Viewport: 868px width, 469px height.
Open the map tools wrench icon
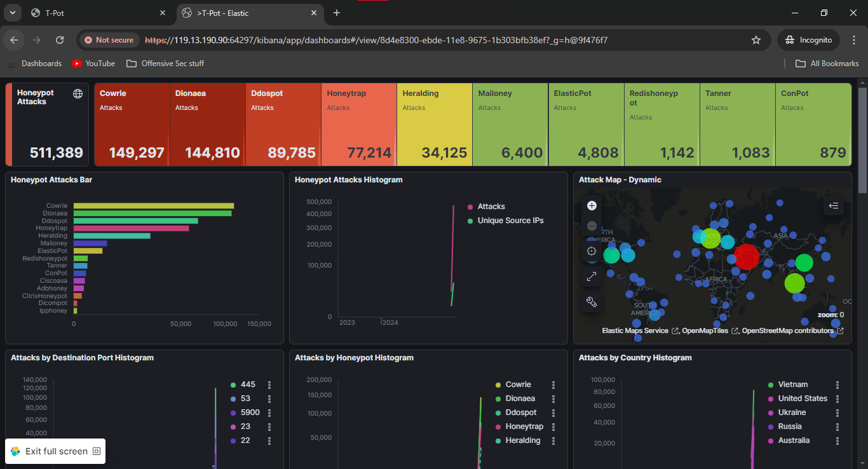(x=592, y=302)
